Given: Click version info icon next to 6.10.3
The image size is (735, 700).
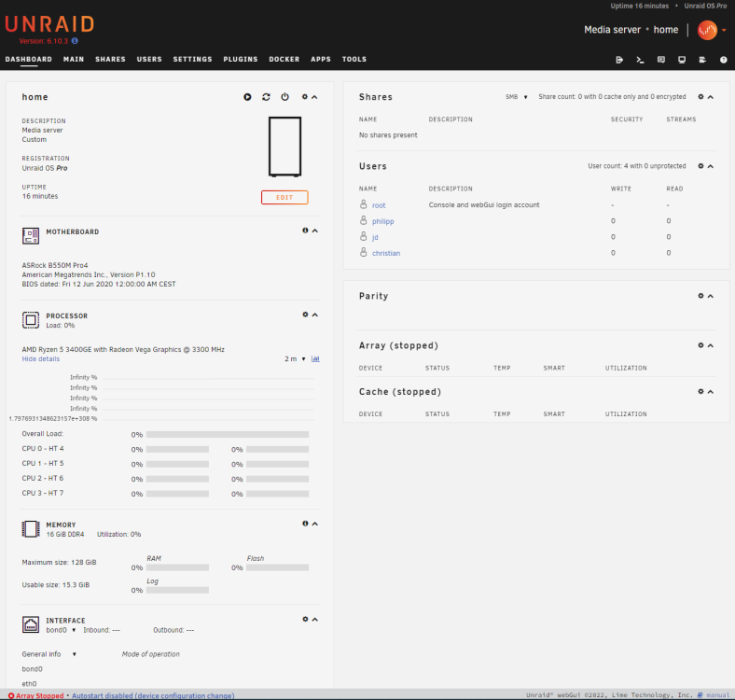Looking at the screenshot, I should coord(75,41).
